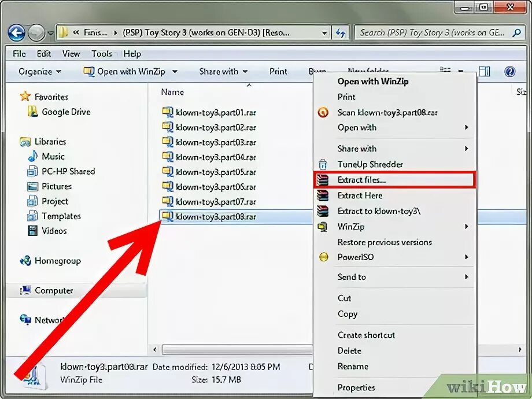Expand the address bar history dropdown

(x=324, y=34)
